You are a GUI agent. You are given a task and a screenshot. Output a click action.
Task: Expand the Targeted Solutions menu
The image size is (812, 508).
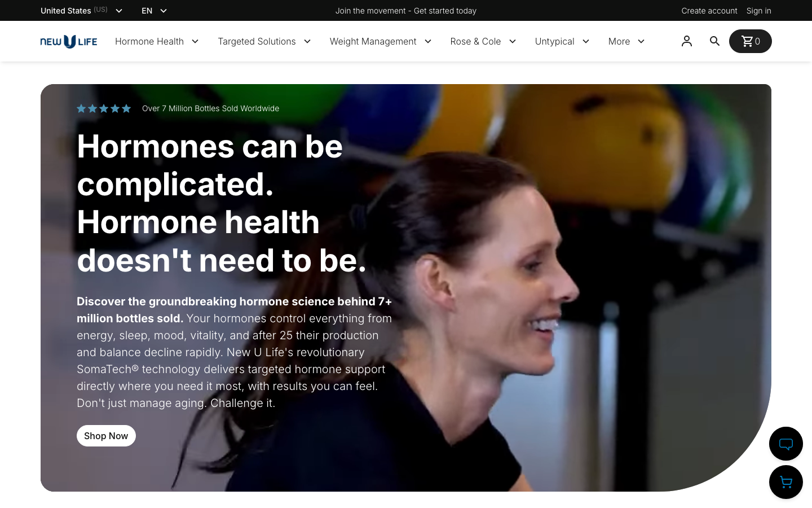click(x=264, y=41)
